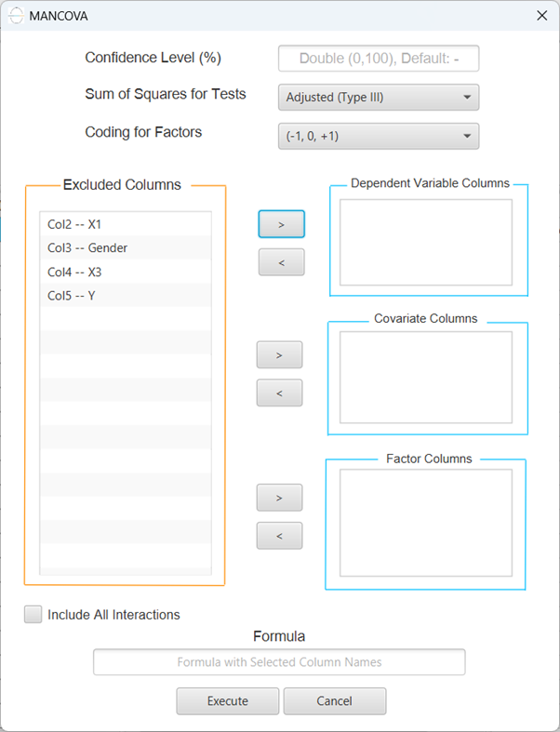
Task: Remove column from Covariate Columns
Action: tap(279, 393)
